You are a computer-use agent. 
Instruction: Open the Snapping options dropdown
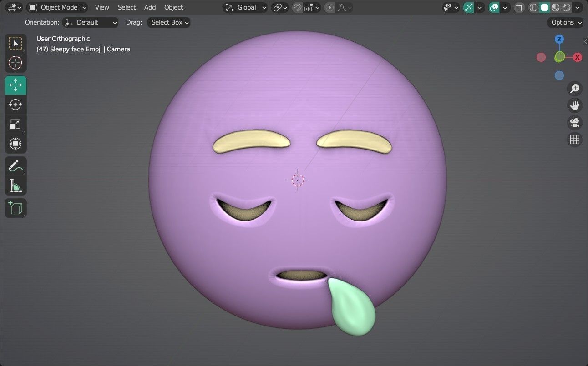[x=312, y=7]
